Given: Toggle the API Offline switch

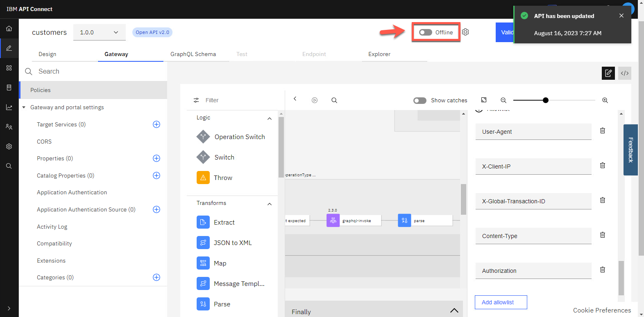Looking at the screenshot, I should coord(426,32).
